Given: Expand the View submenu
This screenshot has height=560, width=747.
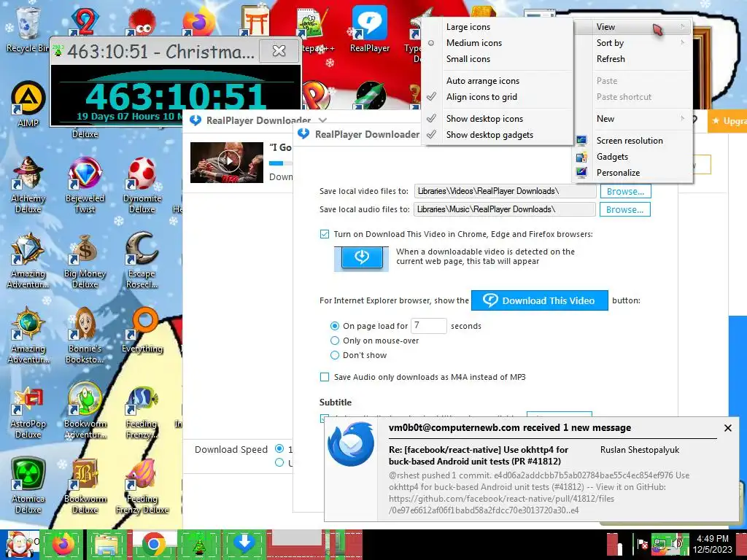Looking at the screenshot, I should coord(632,27).
